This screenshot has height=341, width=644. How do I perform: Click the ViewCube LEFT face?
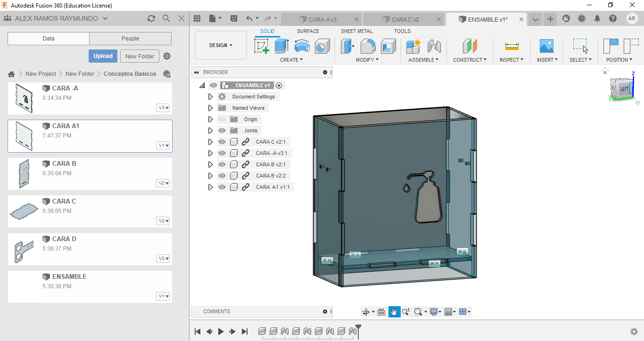tap(624, 89)
